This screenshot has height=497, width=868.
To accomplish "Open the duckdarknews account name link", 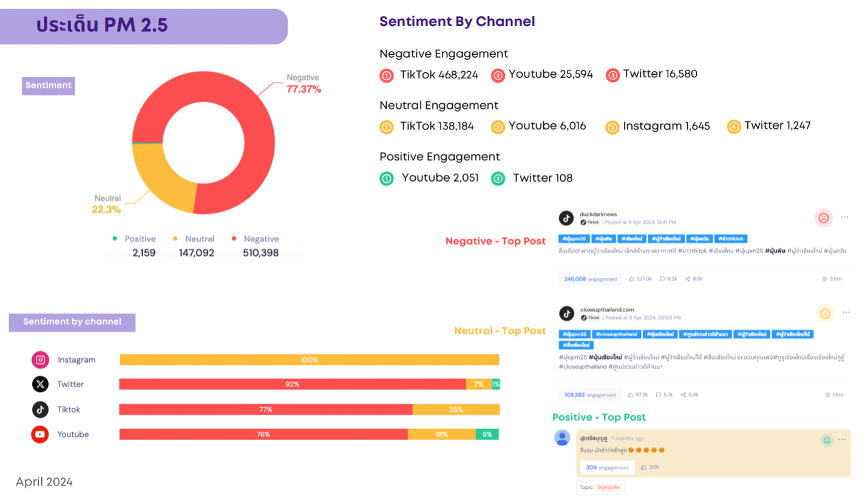I will pos(598,214).
